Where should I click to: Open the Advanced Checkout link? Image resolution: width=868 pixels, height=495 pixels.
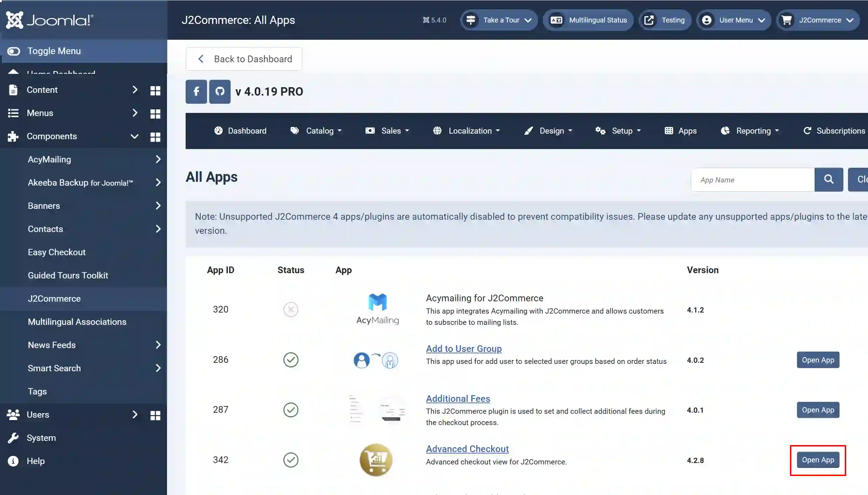(x=467, y=449)
